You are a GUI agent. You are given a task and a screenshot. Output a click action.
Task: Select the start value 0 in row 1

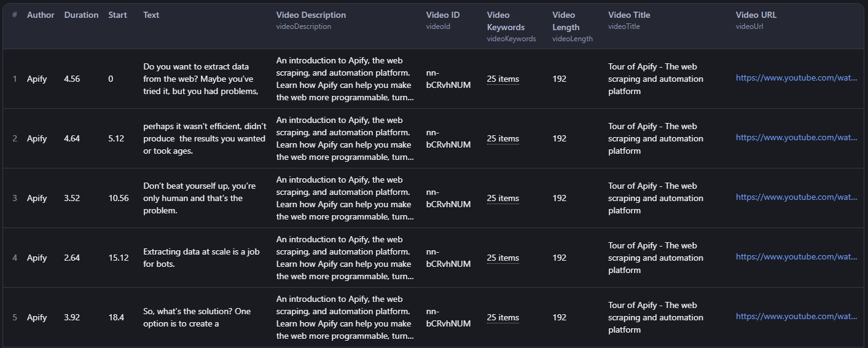111,79
